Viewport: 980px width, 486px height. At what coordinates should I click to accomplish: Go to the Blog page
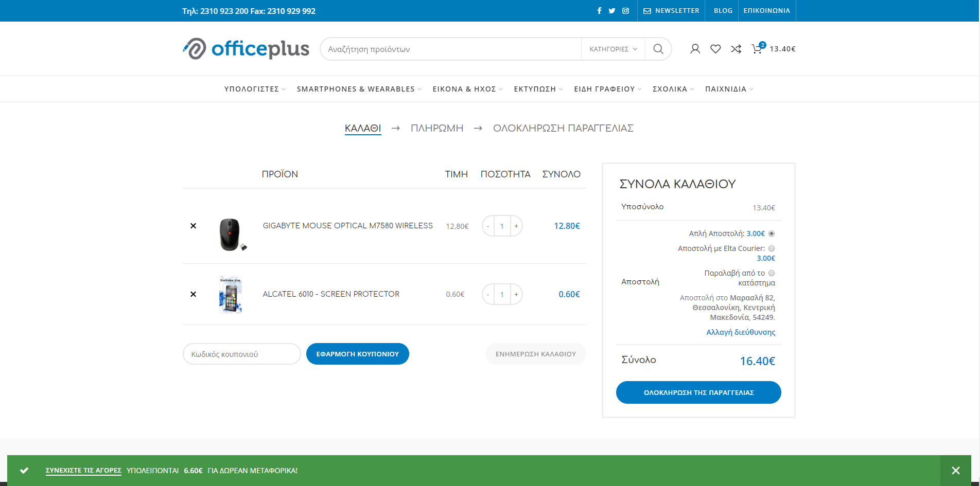click(x=723, y=11)
